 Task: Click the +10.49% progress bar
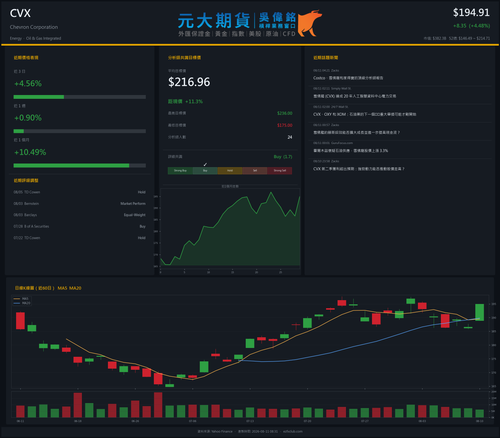click(x=80, y=166)
